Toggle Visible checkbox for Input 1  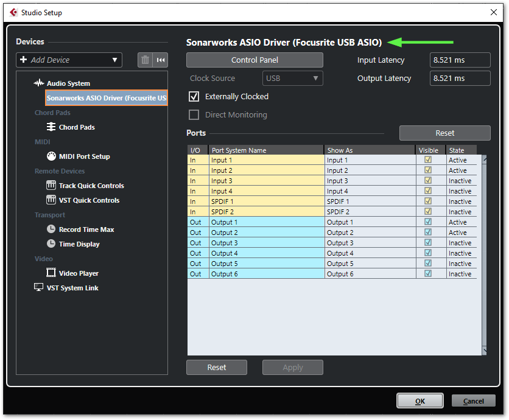(x=428, y=159)
